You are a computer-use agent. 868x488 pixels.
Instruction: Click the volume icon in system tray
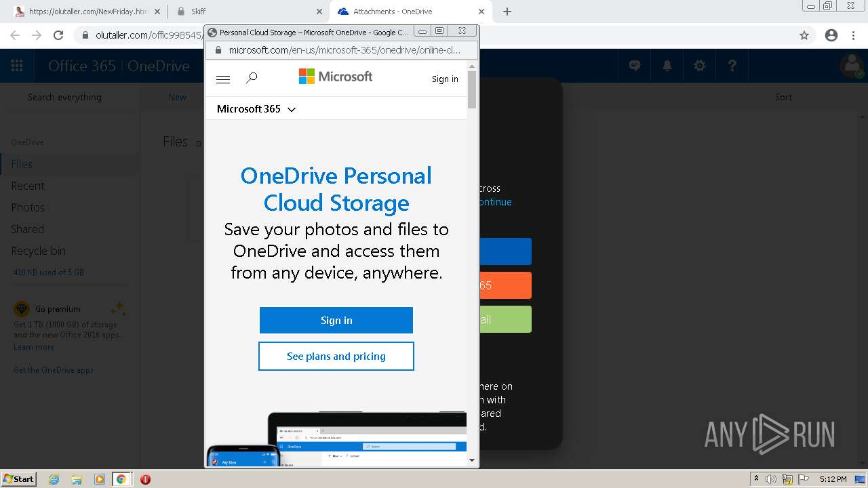coord(771,479)
